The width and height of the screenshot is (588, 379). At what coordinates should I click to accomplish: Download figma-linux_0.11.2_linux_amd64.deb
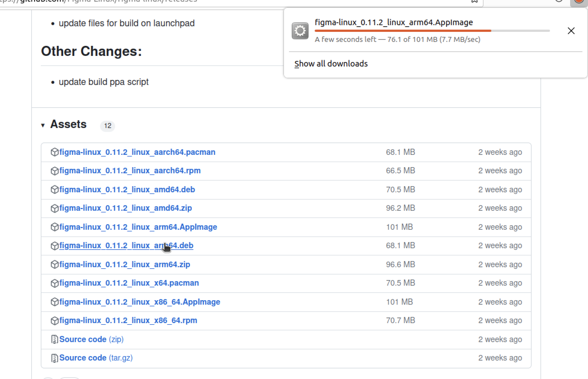coord(127,190)
